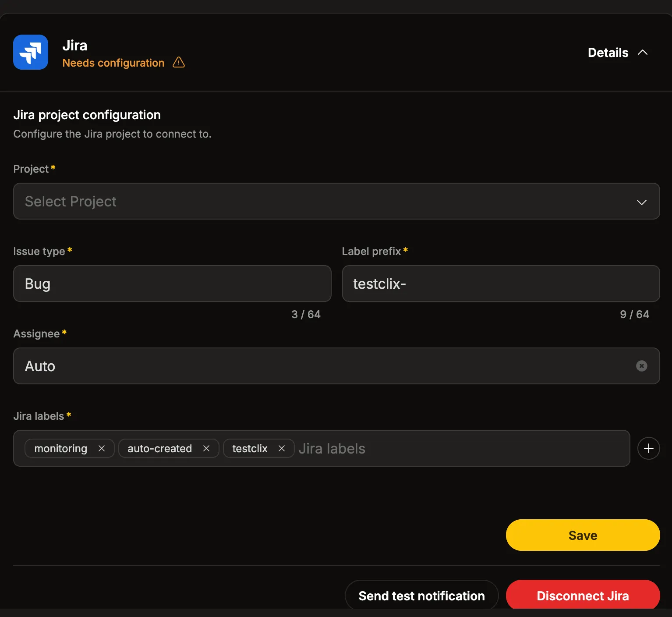Collapse the Details section chevron

pyautogui.click(x=642, y=53)
